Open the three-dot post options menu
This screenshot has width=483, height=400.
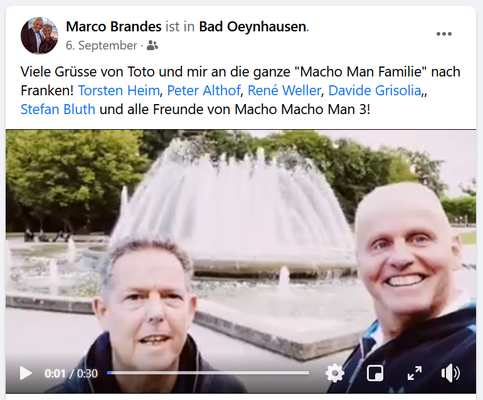(x=444, y=34)
